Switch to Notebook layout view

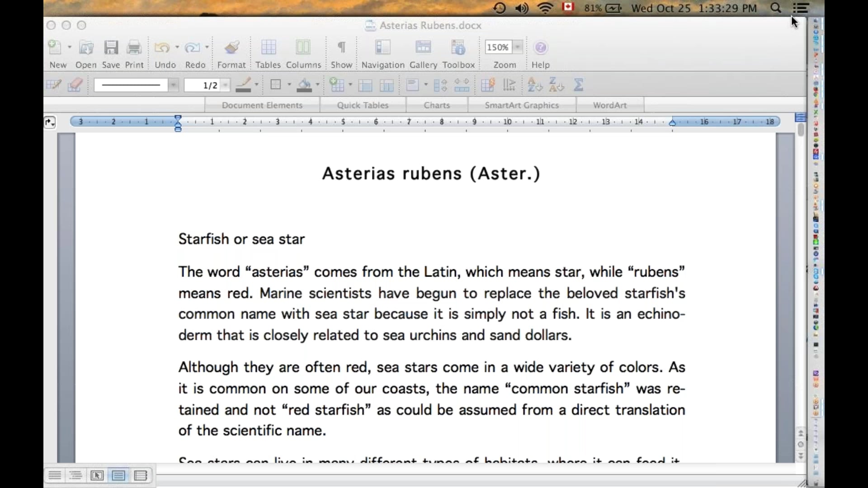141,475
